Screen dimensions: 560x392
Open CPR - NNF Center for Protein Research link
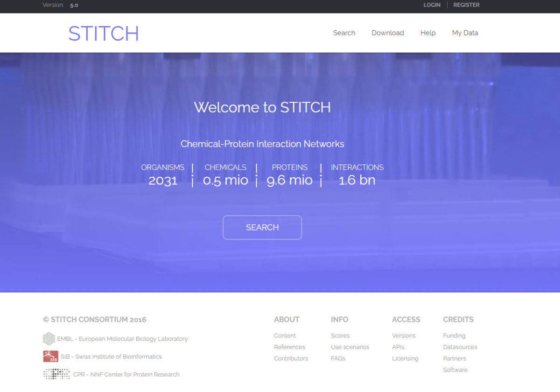(x=126, y=374)
